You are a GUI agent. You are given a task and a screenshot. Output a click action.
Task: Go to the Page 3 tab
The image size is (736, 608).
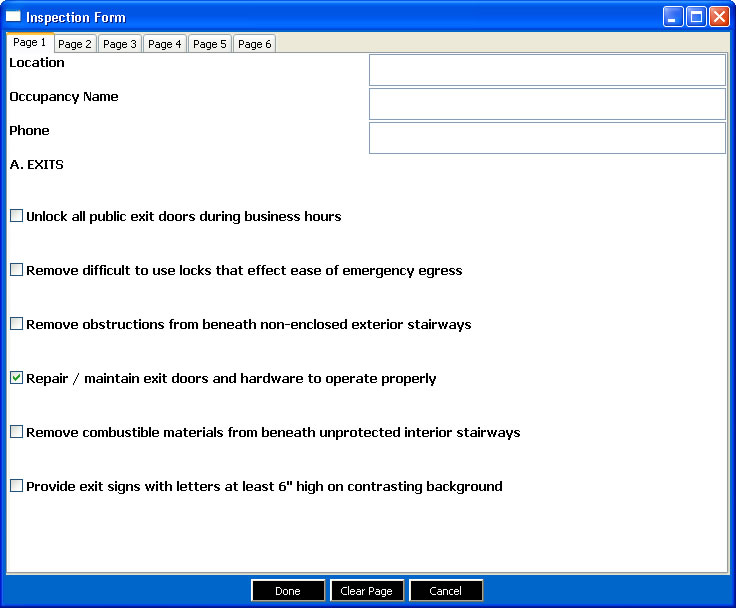pos(120,44)
